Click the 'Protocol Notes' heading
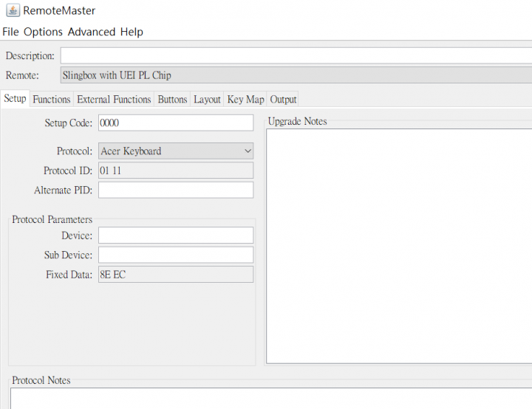Screen dimensions: 532x409 pyautogui.click(x=41, y=380)
